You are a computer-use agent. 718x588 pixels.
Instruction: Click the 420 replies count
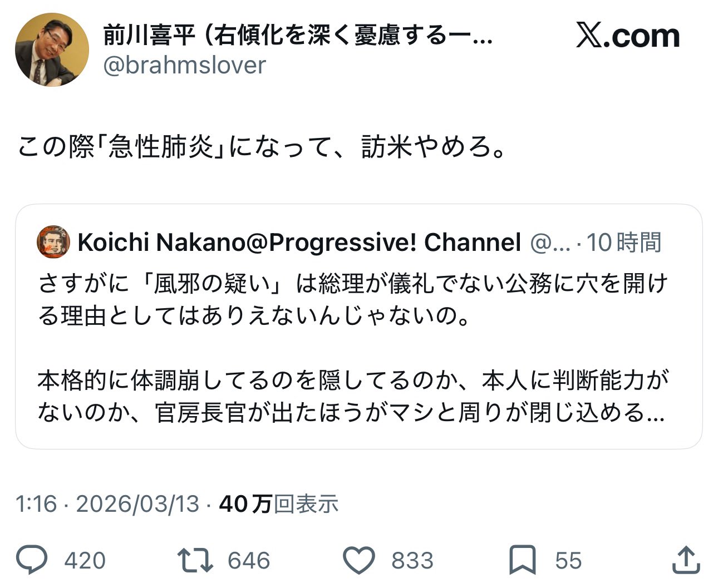(85, 561)
